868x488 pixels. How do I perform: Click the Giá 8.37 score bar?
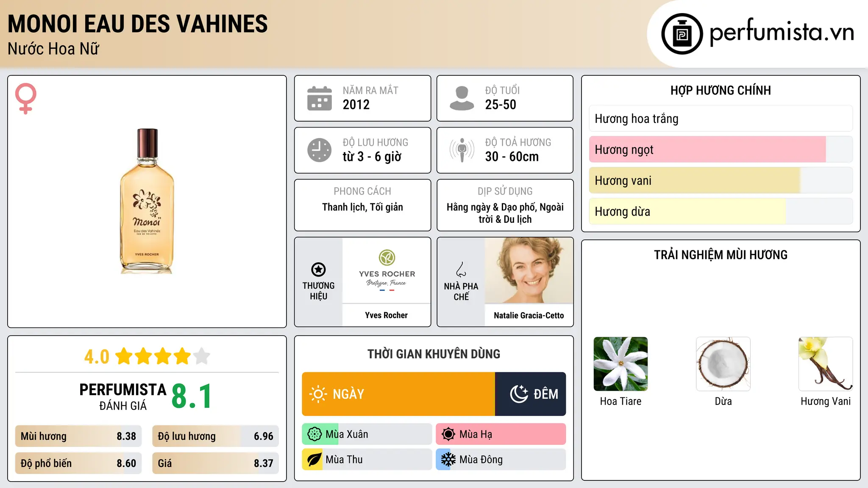tap(216, 463)
